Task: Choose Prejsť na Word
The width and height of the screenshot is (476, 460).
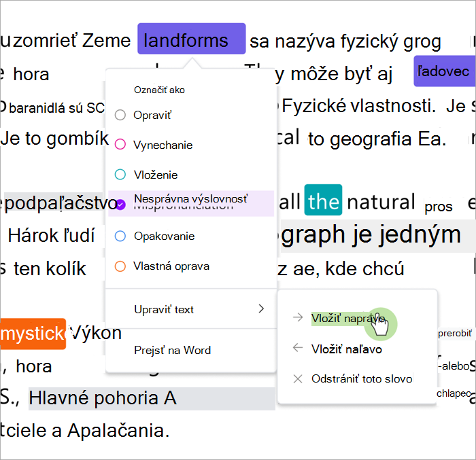Action: tap(173, 350)
